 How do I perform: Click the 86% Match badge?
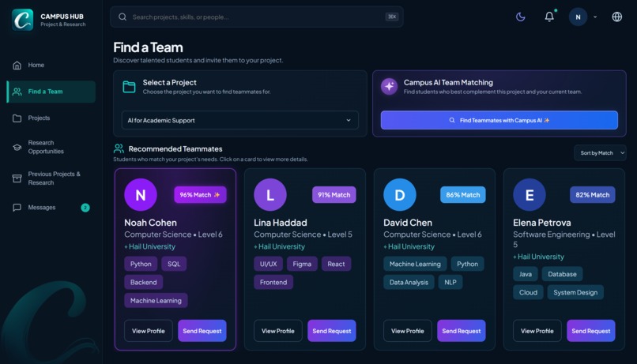click(463, 195)
